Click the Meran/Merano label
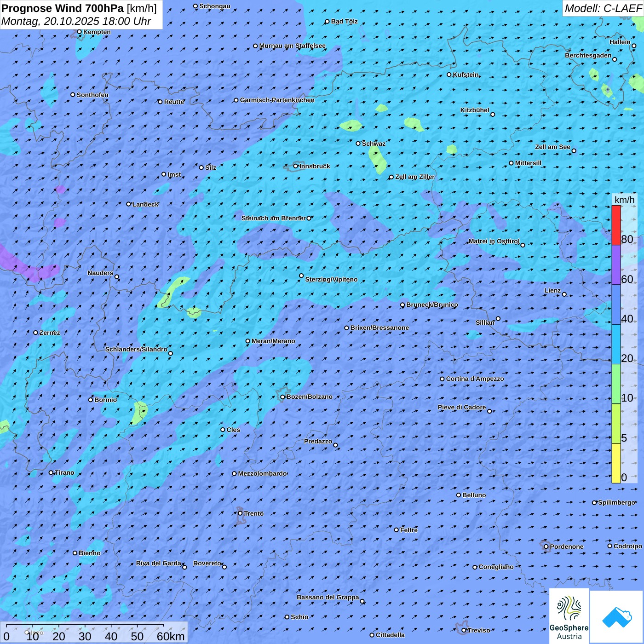This screenshot has width=644, height=644. tap(273, 341)
